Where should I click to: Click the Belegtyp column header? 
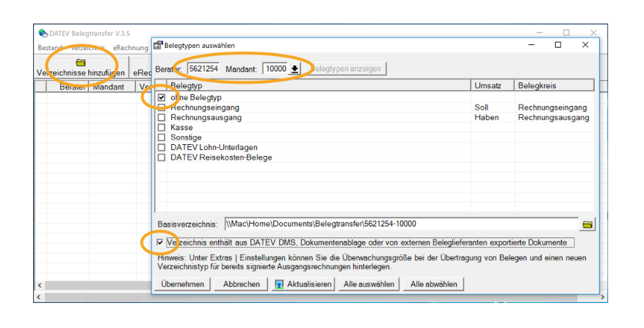[318, 85]
